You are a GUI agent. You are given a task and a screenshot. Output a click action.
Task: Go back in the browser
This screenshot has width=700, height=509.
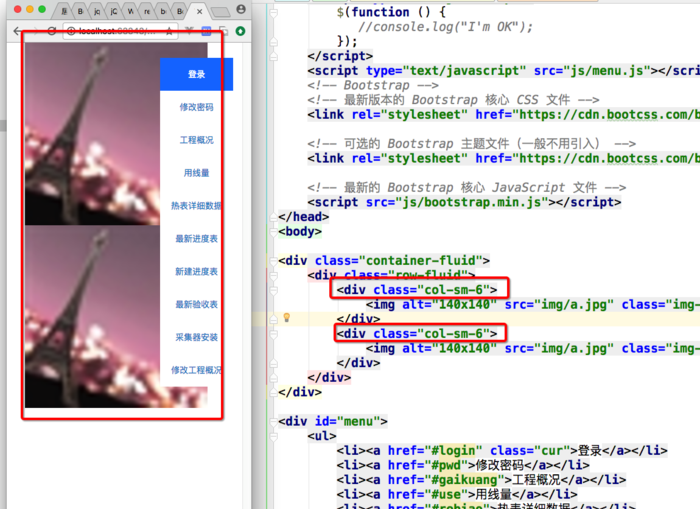pyautogui.click(x=17, y=31)
